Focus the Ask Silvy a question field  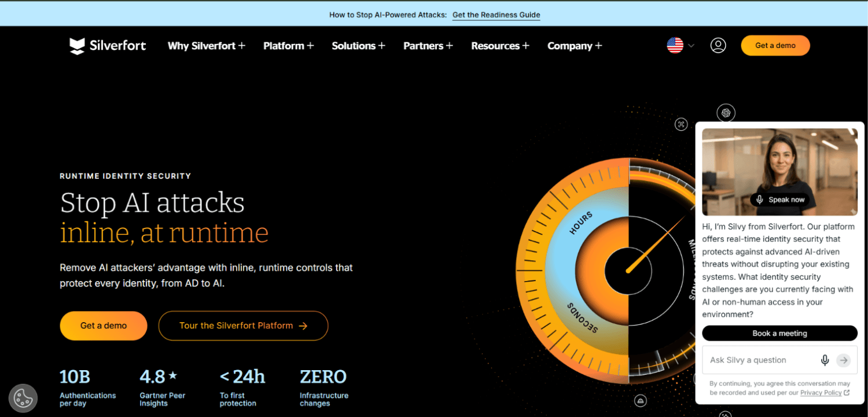pos(779,360)
